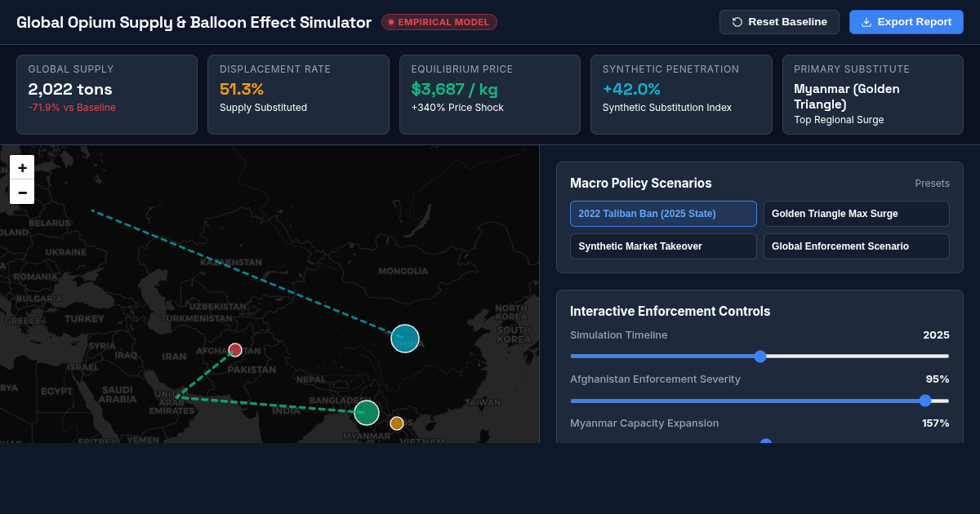Click the Presets label
The width and height of the screenshot is (980, 514).
tap(932, 184)
